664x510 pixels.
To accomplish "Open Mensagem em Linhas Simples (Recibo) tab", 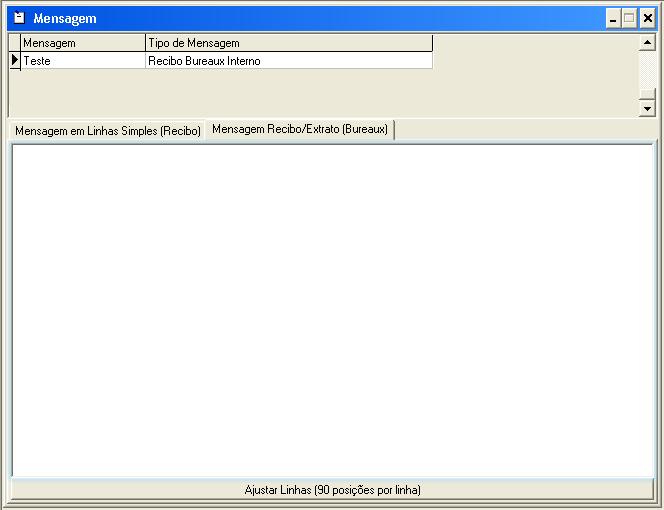I will click(108, 131).
